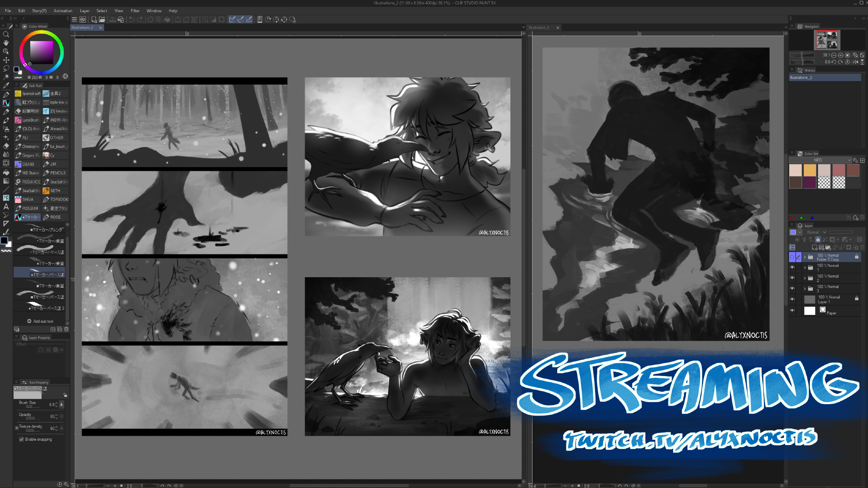Open the Normal blending mode dropdown
Image resolution: width=868 pixels, height=488 pixels.
[816, 233]
